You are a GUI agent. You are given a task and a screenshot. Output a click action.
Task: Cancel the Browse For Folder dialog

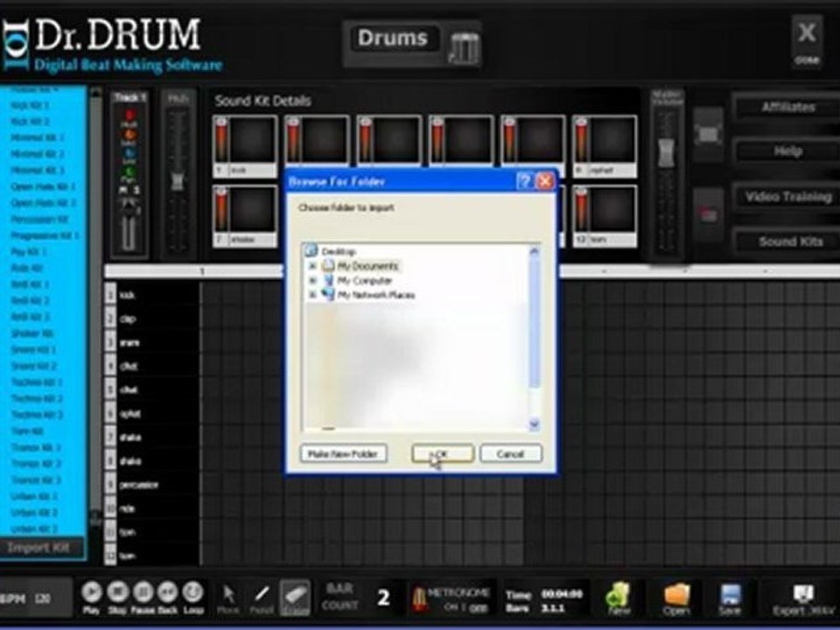(x=510, y=454)
